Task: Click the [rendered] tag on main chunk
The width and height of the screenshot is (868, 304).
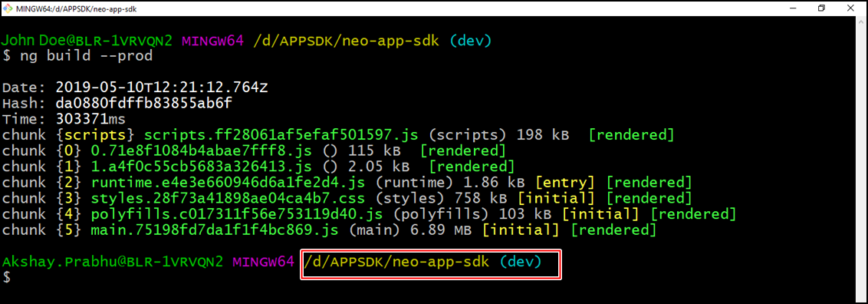Action: [x=613, y=230]
